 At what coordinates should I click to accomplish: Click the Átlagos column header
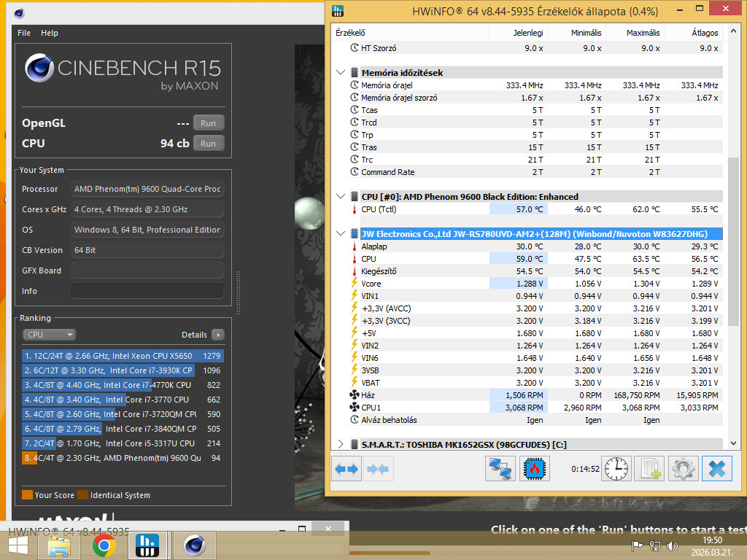(694, 33)
